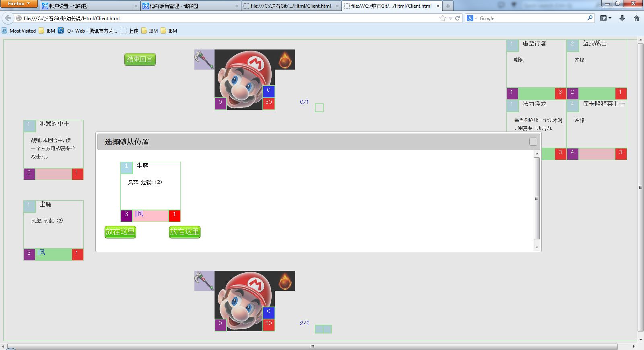Open the downloads arrow icon
Image resolution: width=644 pixels, height=350 pixels.
click(x=622, y=18)
